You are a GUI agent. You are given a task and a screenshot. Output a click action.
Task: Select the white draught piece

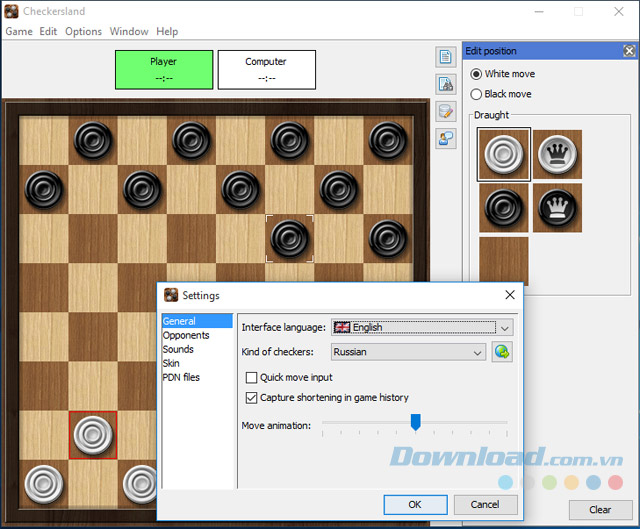[x=503, y=155]
